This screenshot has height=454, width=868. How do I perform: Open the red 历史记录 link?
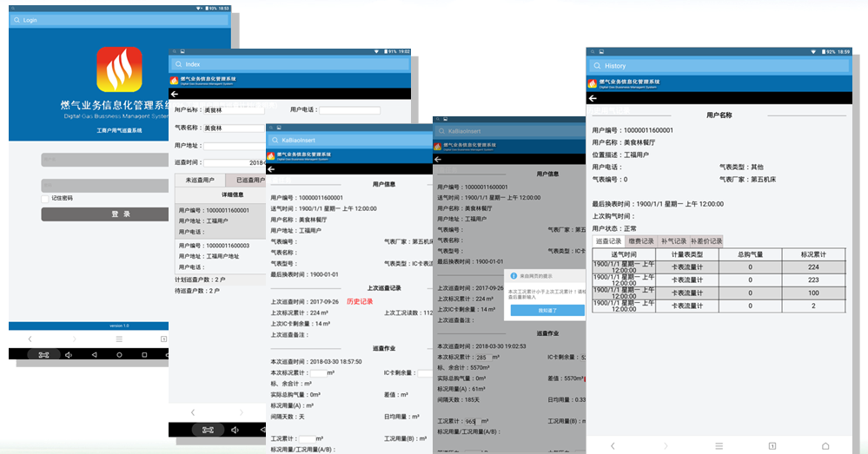(x=360, y=301)
